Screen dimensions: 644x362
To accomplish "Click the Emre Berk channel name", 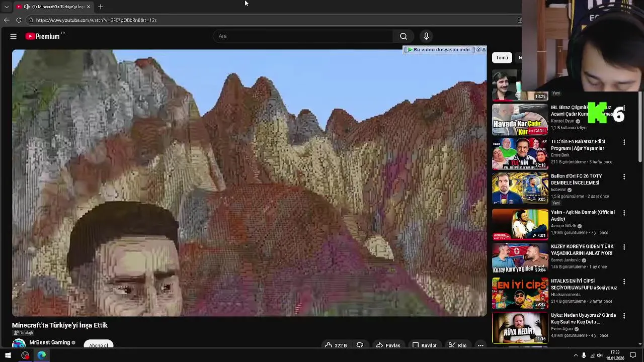I will point(560,155).
